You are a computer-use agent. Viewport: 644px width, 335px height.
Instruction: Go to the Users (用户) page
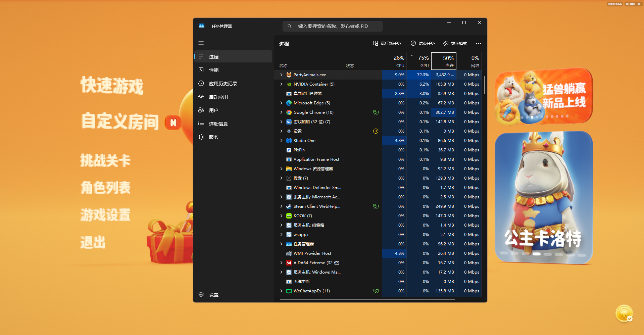point(213,110)
